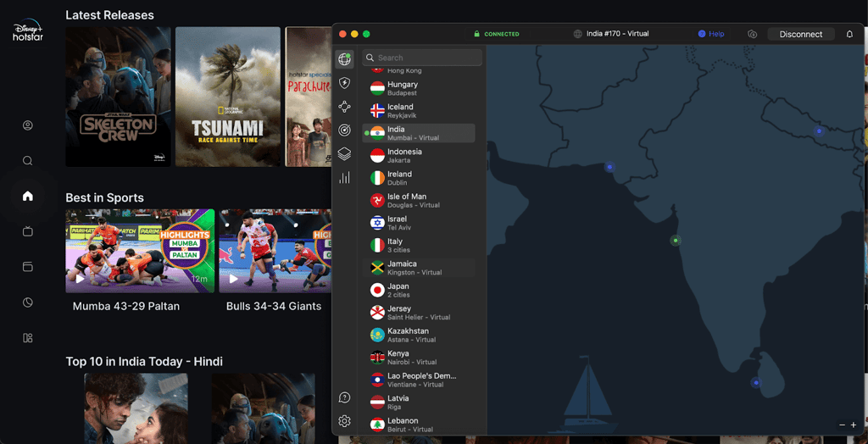Select Lebanon Beirut server
The image size is (868, 444).
click(x=419, y=425)
